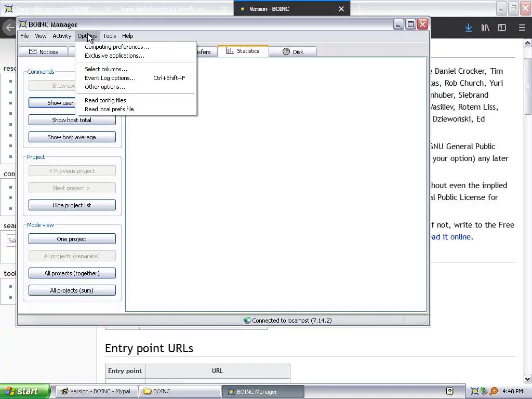Switch to the Disk tab
Image resolution: width=532 pixels, height=399 pixels.
293,51
